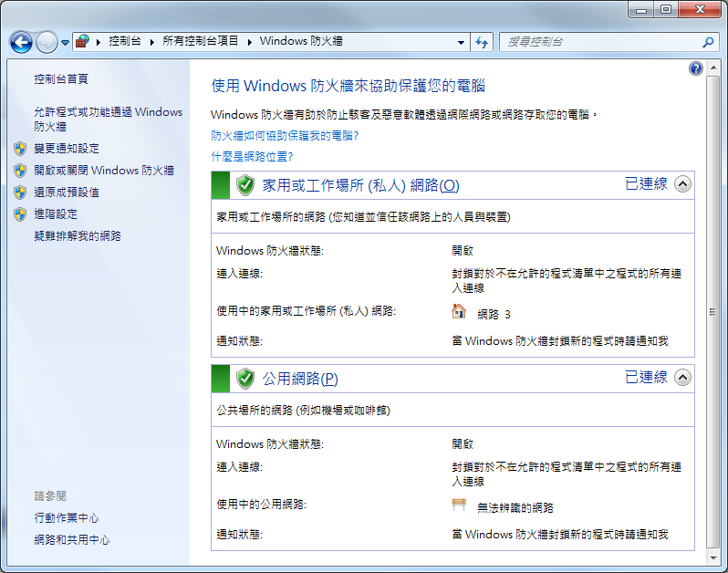Collapse the 公用網路 section chevron
The width and height of the screenshot is (728, 573).
tap(682, 377)
